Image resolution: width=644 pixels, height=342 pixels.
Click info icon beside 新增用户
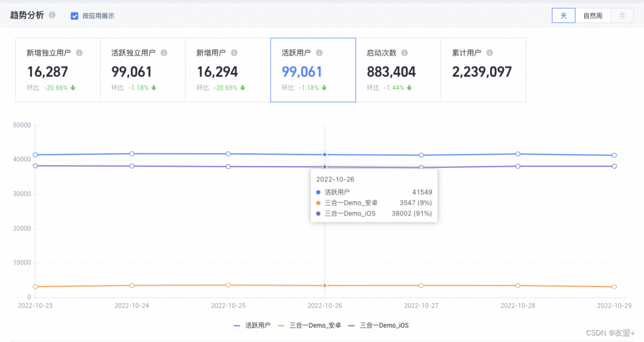point(234,53)
